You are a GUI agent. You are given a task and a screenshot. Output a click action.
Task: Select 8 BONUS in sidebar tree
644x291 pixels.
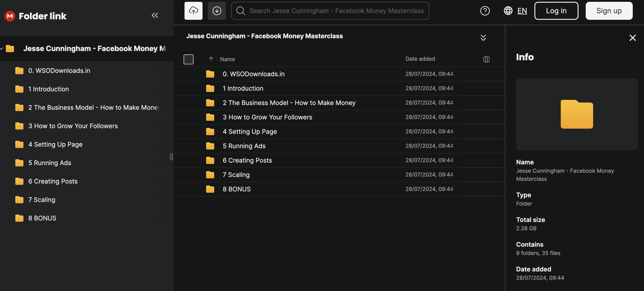click(42, 218)
